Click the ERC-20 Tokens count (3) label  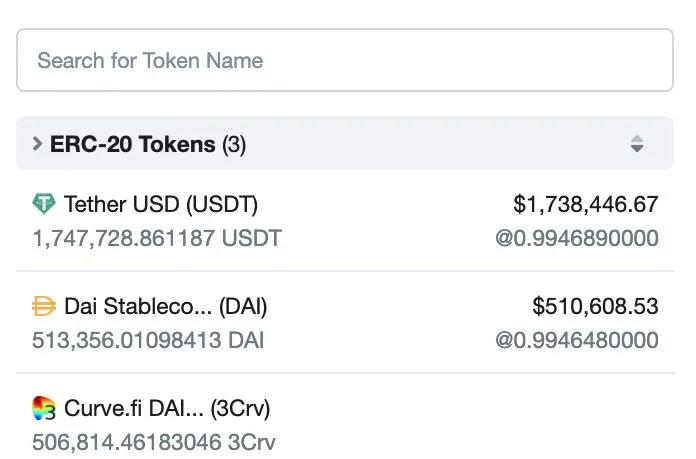pos(234,145)
